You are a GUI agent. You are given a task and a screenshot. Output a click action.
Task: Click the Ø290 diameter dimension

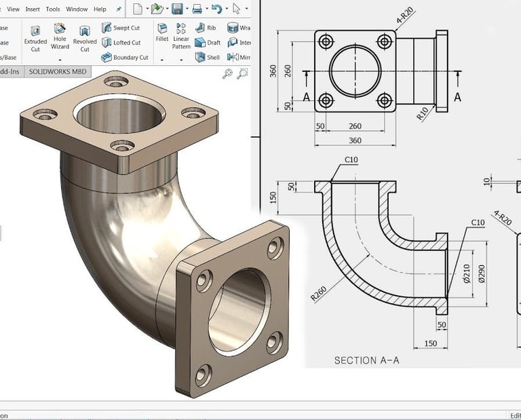pos(482,274)
